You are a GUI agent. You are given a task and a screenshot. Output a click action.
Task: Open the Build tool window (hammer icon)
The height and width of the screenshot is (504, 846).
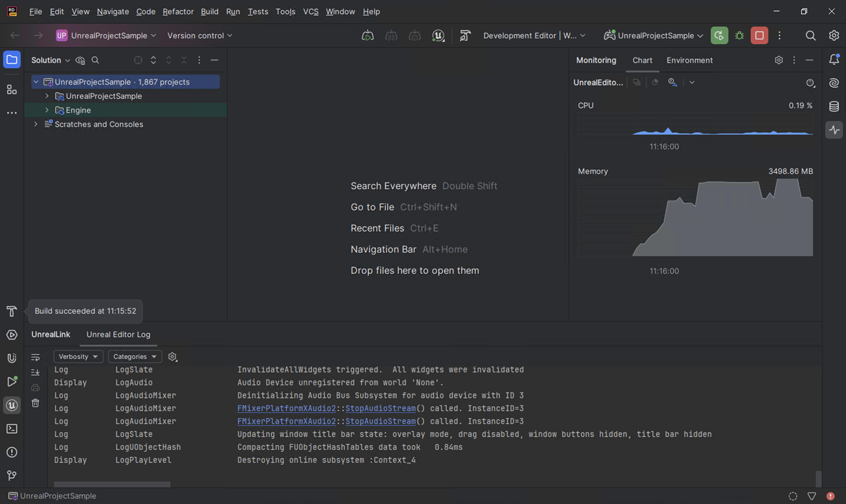click(12, 311)
